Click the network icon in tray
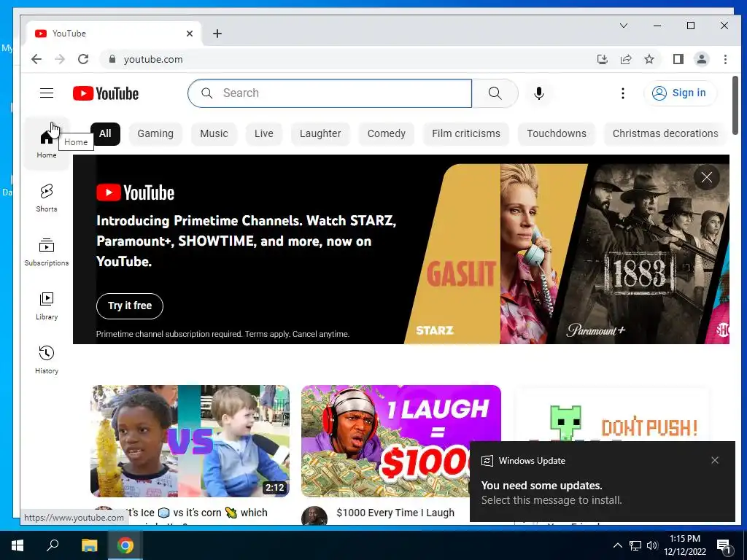The height and width of the screenshot is (560, 747). [x=635, y=545]
